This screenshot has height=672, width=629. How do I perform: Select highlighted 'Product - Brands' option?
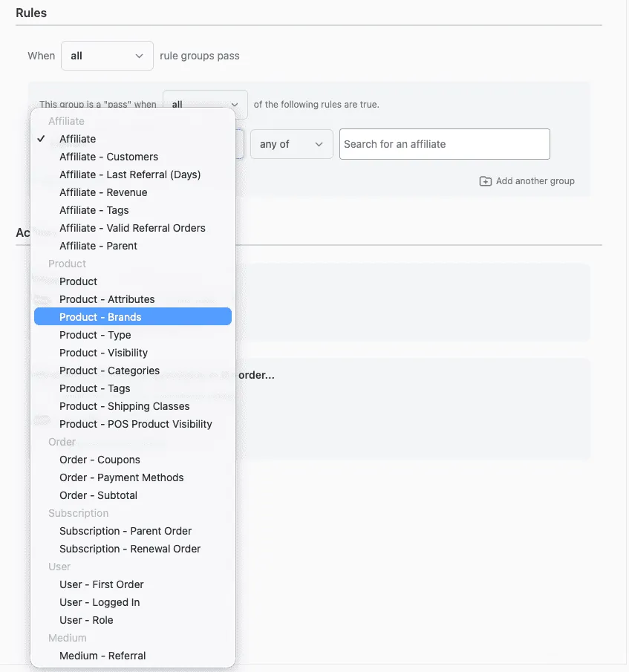(x=133, y=317)
